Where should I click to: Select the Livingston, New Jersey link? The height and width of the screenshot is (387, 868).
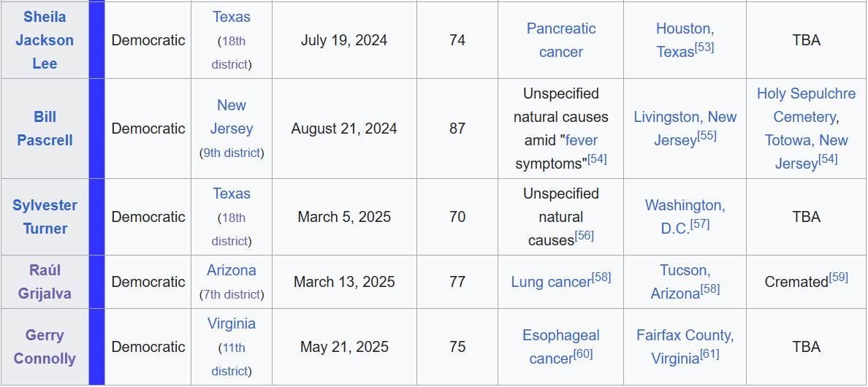coord(685,129)
